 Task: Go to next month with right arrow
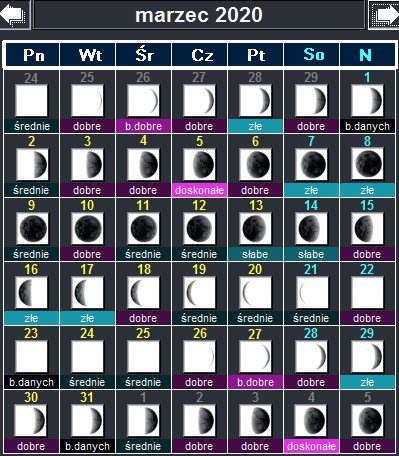tap(384, 15)
